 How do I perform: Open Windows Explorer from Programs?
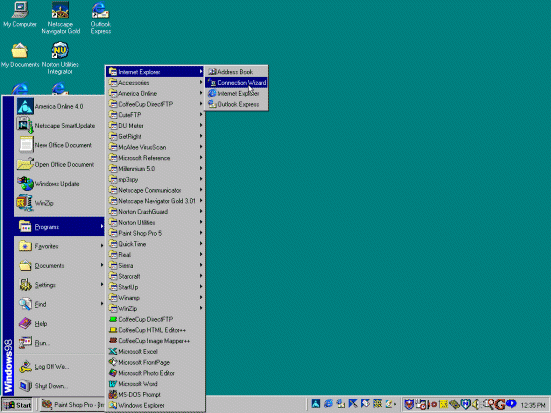[x=155, y=405]
